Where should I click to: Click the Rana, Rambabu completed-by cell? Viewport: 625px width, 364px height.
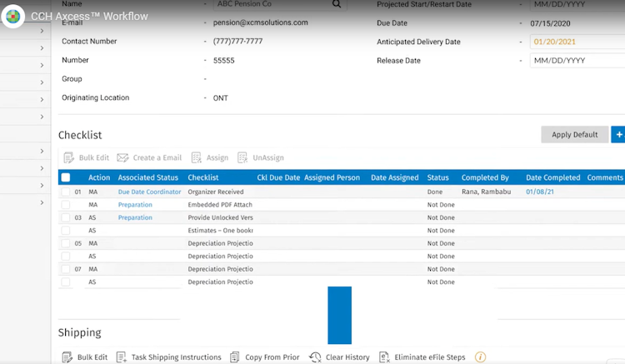[487, 192]
